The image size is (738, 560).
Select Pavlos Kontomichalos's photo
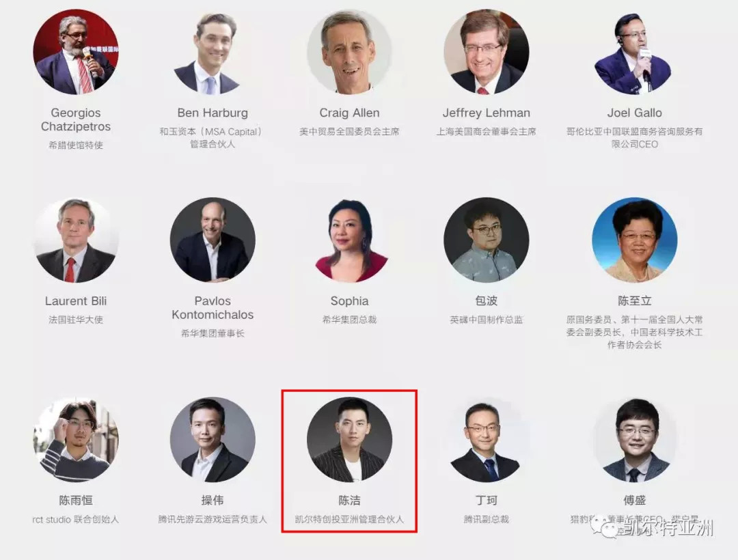(x=213, y=240)
